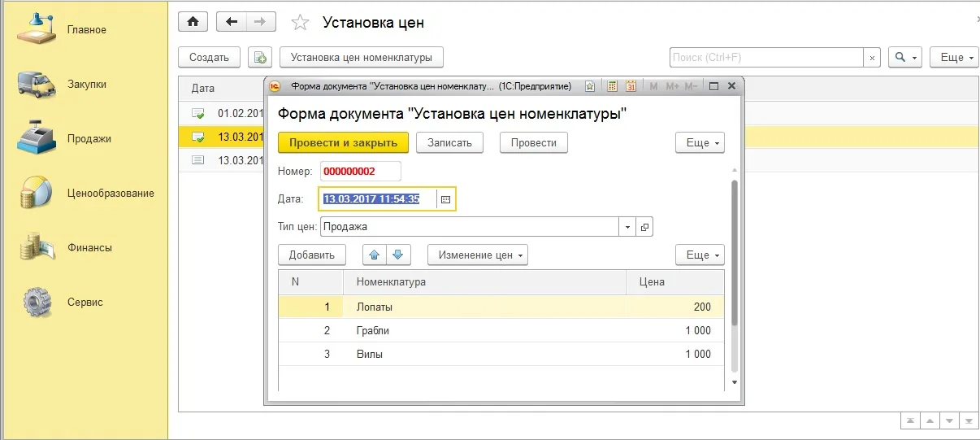Open Продажи section in the sidebar
The width and height of the screenshot is (980, 440).
point(89,139)
